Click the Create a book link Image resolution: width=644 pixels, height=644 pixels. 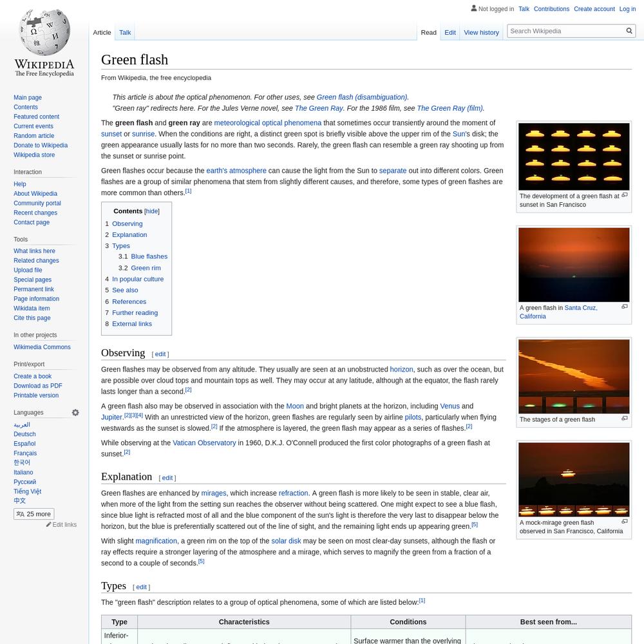(x=32, y=376)
